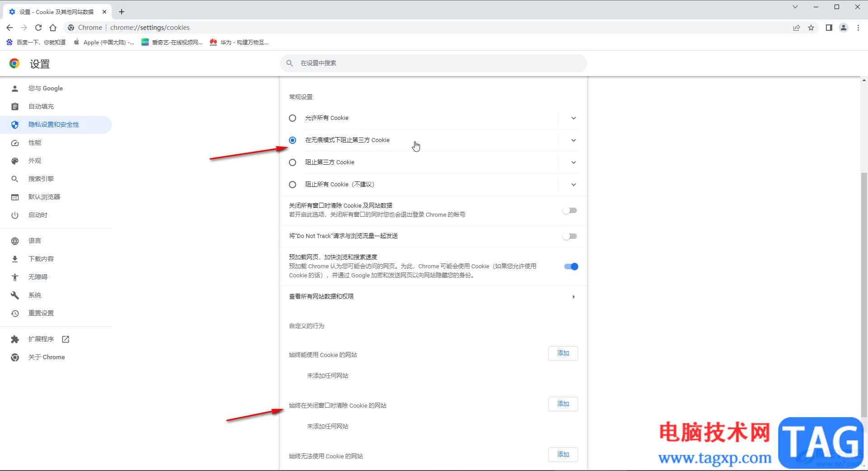This screenshot has height=471, width=868.
Task: Open a new tab with plus button
Action: tap(122, 12)
